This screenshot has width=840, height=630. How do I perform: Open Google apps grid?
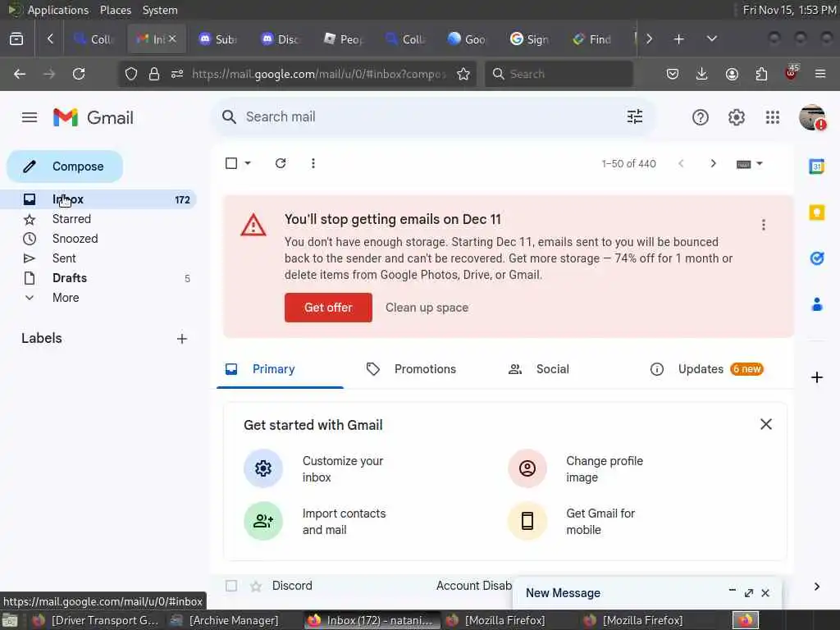[x=773, y=117]
